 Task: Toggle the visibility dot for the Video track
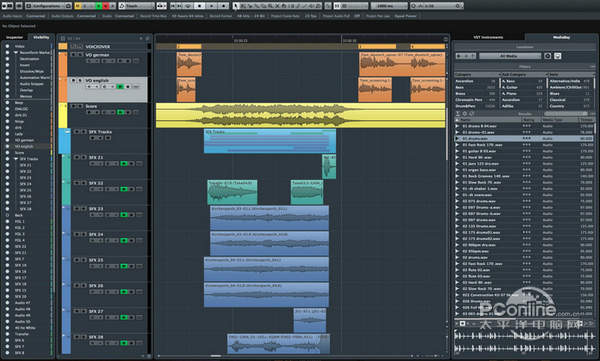point(7,46)
